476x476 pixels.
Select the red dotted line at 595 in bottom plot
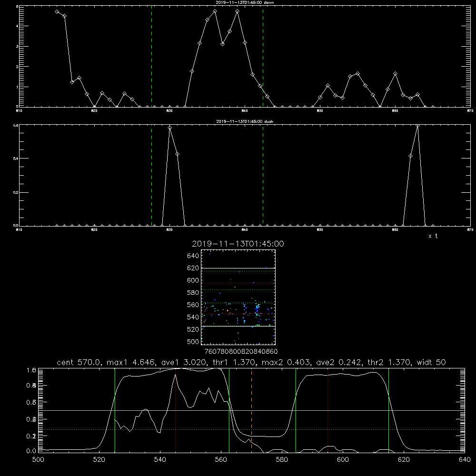[328, 410]
